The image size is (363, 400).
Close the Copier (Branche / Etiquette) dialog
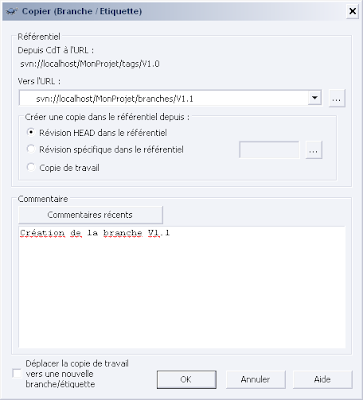[353, 11]
